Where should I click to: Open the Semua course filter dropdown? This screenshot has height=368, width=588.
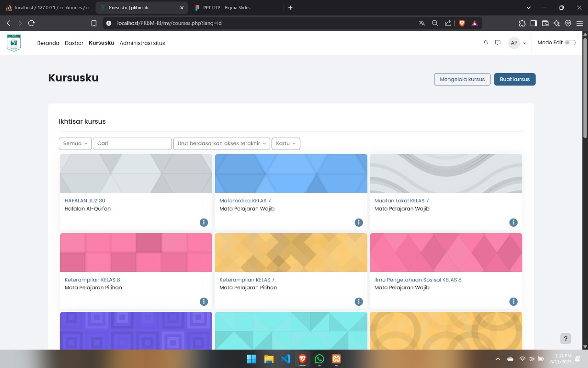75,143
